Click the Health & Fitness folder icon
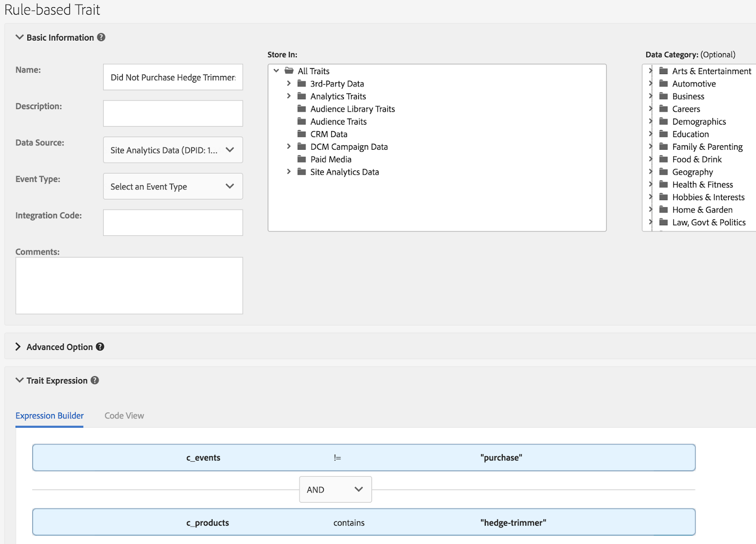Screen dimensions: 756x544 [x=663, y=185]
